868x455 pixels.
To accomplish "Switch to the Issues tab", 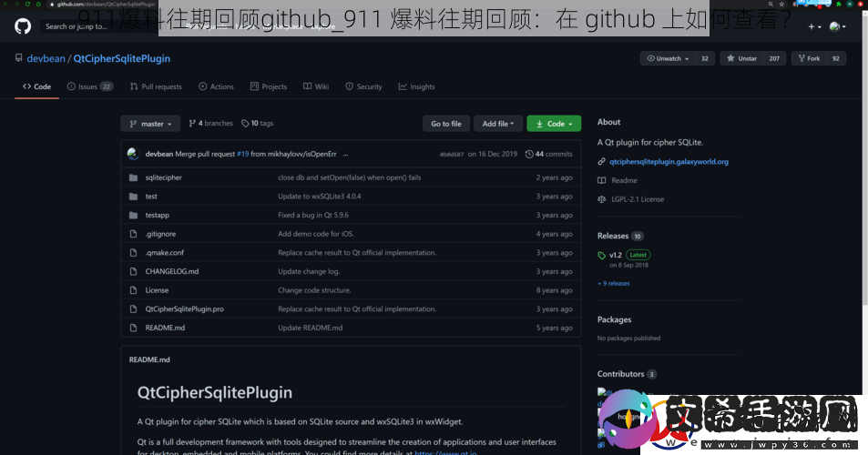I will tap(89, 86).
